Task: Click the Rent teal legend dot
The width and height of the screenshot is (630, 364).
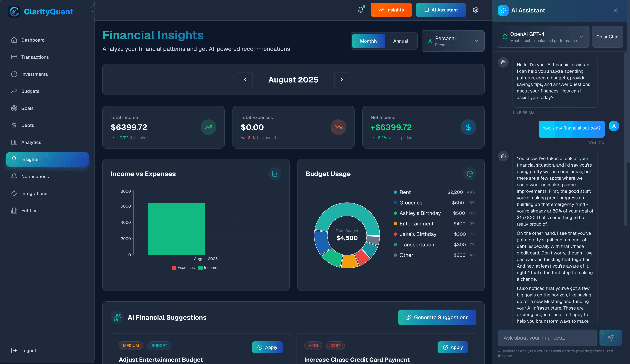Action: click(x=395, y=192)
